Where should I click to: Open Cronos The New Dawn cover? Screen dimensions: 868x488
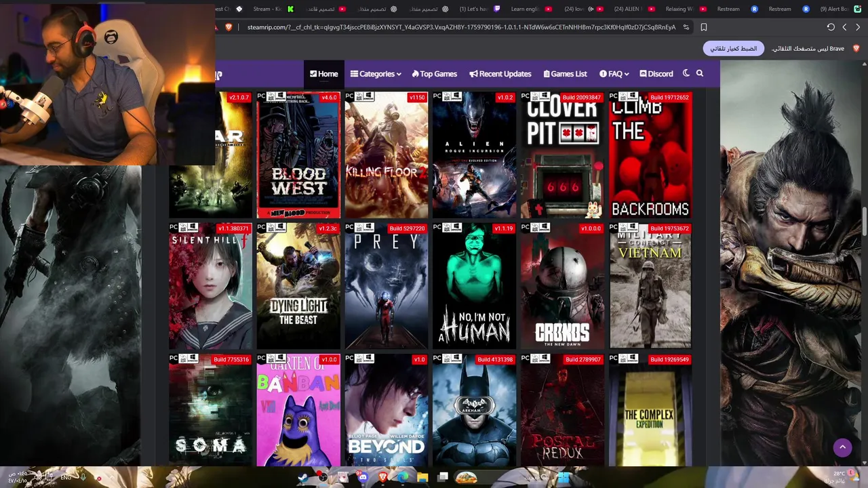[563, 286]
